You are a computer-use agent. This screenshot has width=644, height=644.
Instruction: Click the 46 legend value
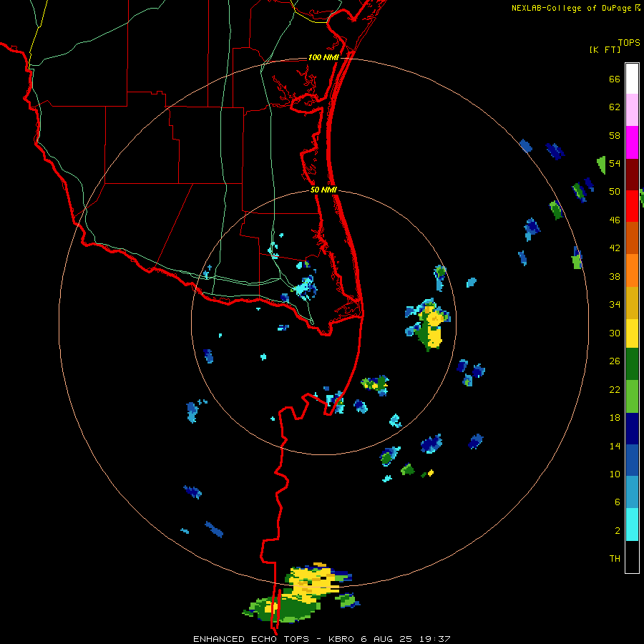pyautogui.click(x=615, y=220)
